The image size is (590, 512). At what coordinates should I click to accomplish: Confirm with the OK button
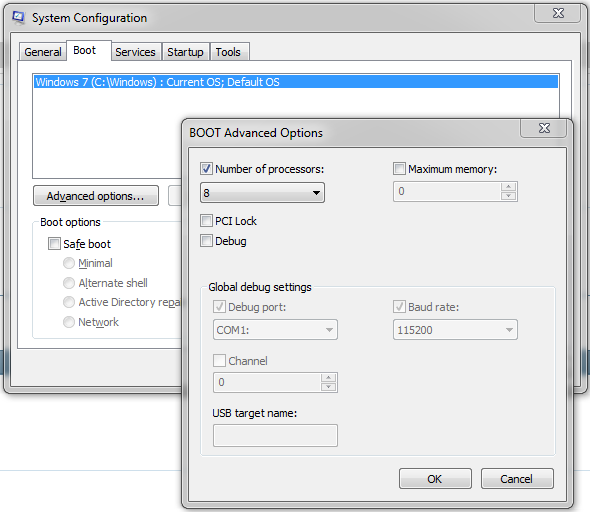click(435, 479)
